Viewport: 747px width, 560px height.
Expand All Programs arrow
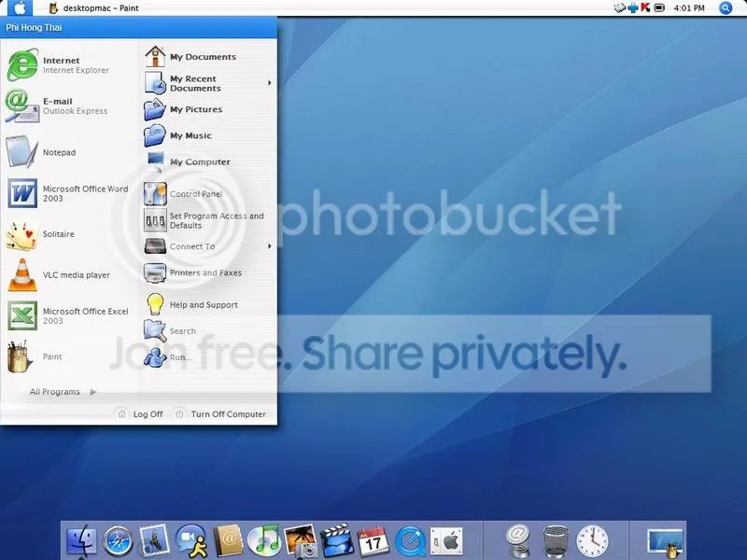(x=93, y=392)
